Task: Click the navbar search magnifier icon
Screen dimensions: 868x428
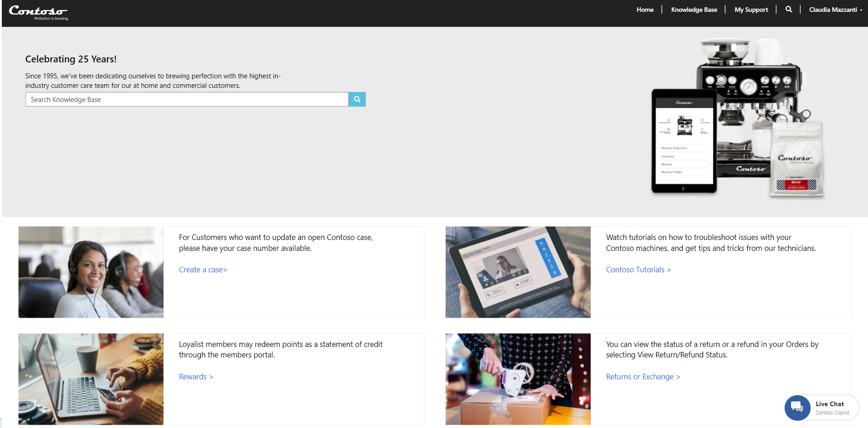Action: pos(788,9)
